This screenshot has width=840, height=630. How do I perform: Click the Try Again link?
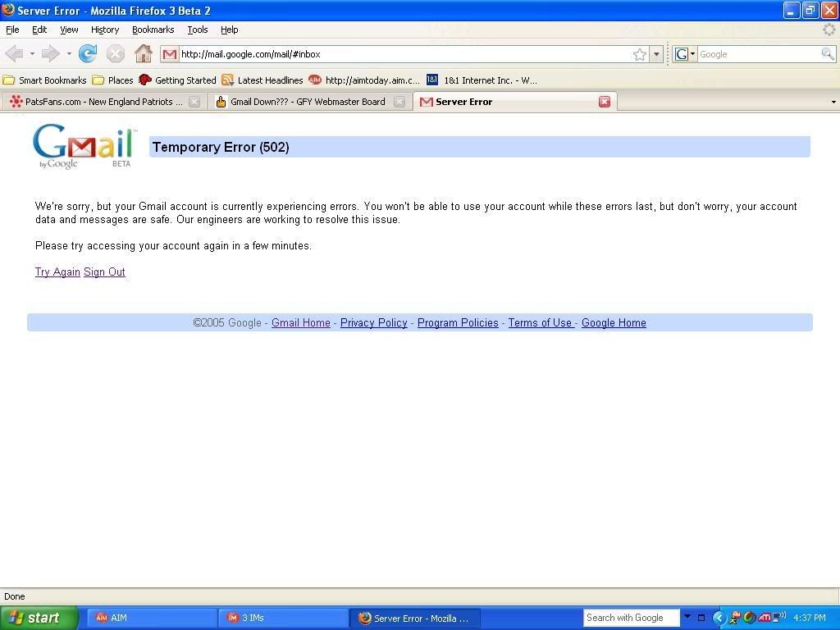pyautogui.click(x=57, y=272)
